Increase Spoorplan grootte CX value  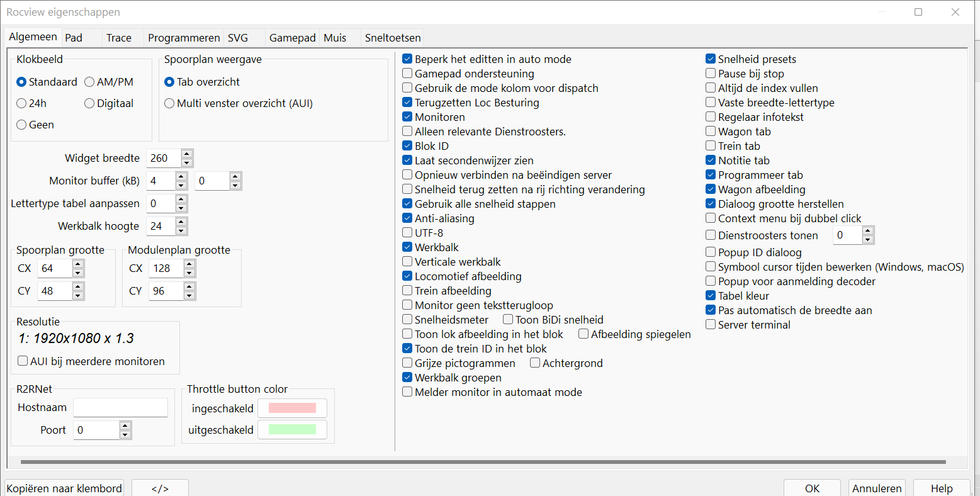[78, 264]
